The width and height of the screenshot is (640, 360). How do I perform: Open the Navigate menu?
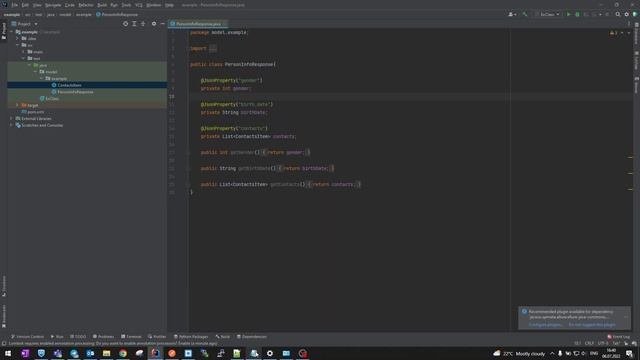(53, 5)
